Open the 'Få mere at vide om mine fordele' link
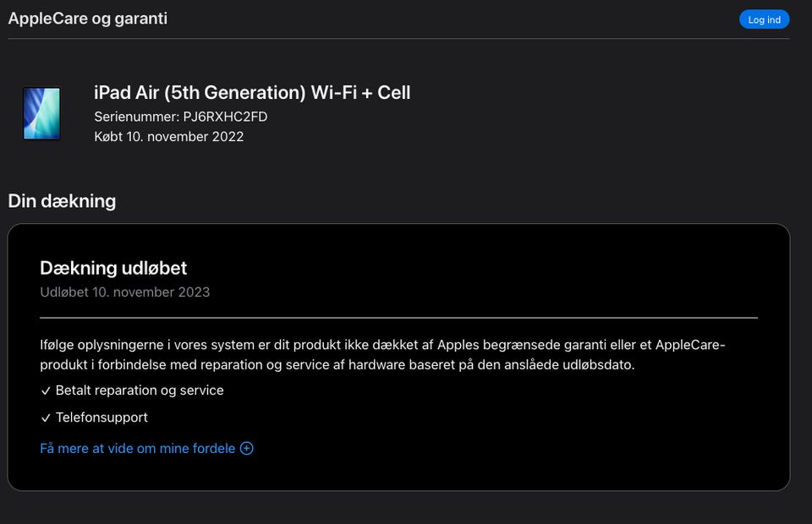 [x=138, y=449]
